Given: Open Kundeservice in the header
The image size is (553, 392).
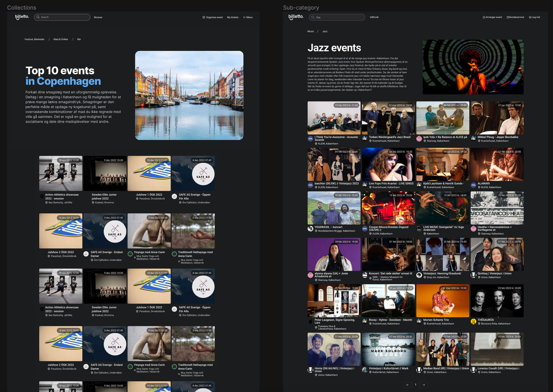Looking at the screenshot, I should 517,17.
